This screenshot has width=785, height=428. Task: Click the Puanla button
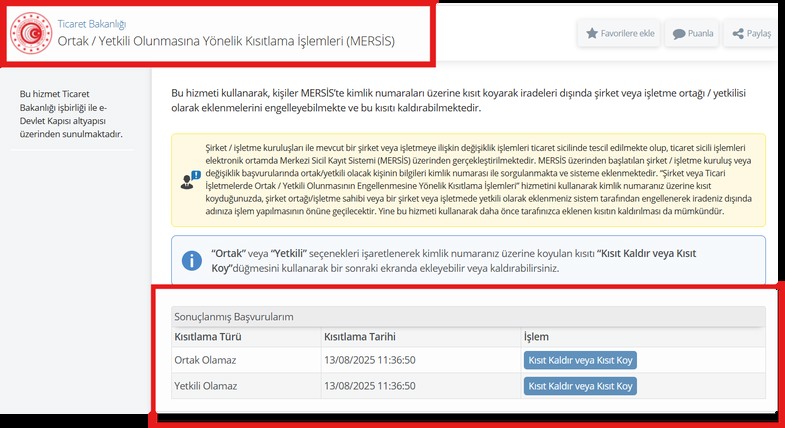point(692,34)
